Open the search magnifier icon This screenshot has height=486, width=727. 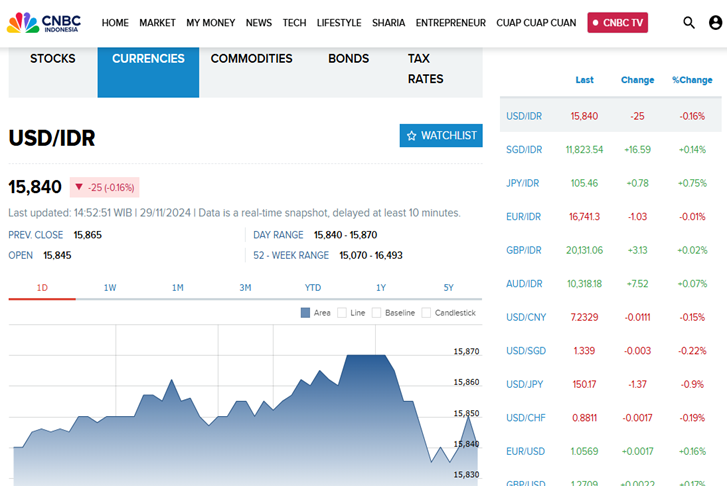point(689,22)
